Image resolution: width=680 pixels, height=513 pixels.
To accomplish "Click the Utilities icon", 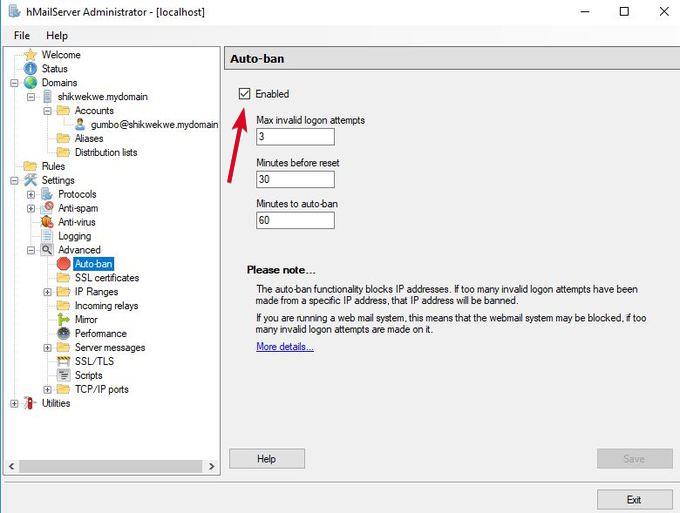I will pos(30,403).
